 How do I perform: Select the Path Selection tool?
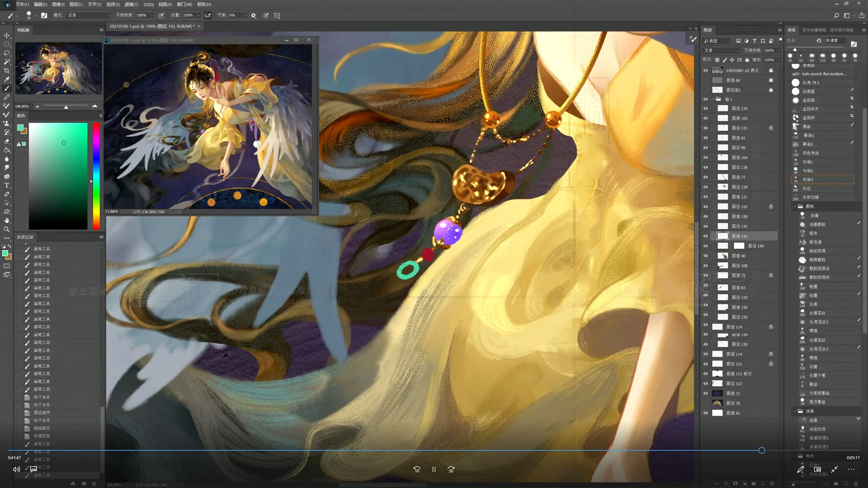click(7, 203)
